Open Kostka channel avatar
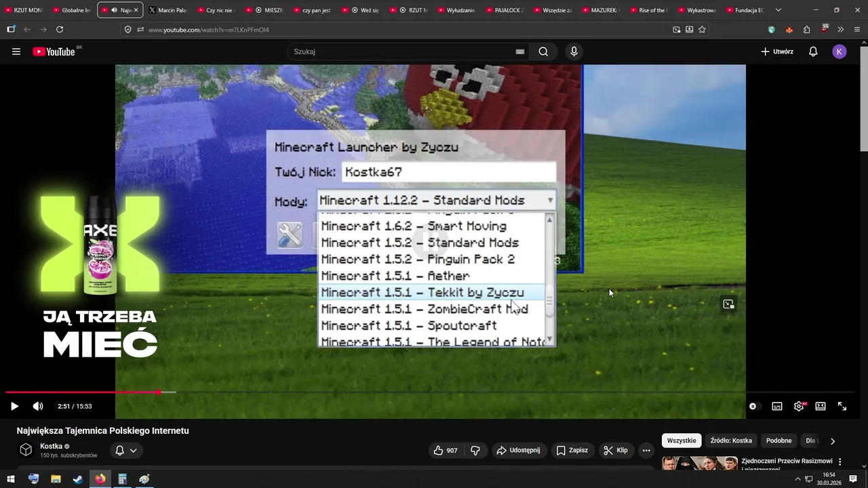 [x=26, y=450]
